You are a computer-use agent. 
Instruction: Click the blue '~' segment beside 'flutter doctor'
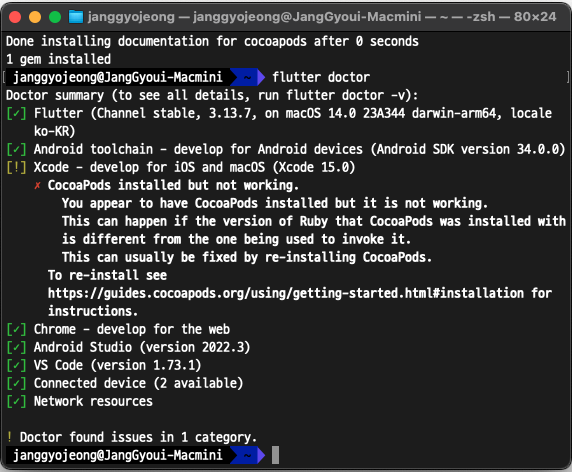[248, 77]
